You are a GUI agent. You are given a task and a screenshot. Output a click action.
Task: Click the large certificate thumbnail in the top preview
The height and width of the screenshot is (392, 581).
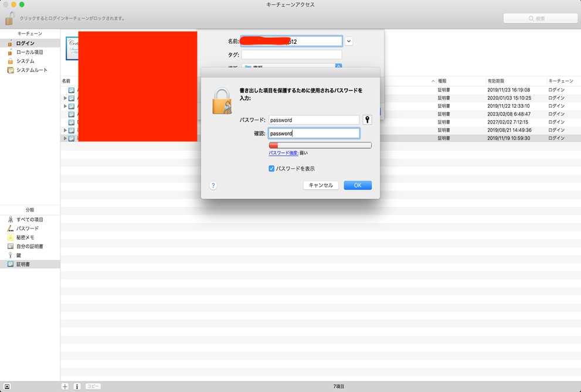pyautogui.click(x=72, y=48)
